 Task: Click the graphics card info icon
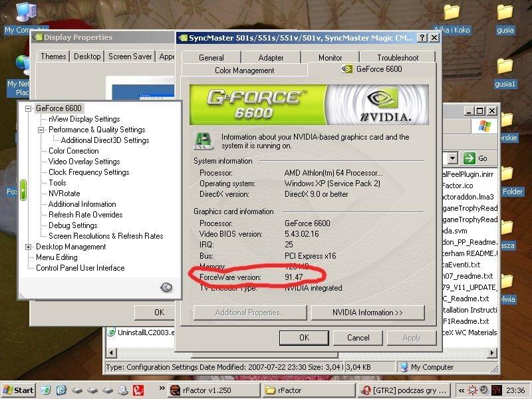coord(203,140)
